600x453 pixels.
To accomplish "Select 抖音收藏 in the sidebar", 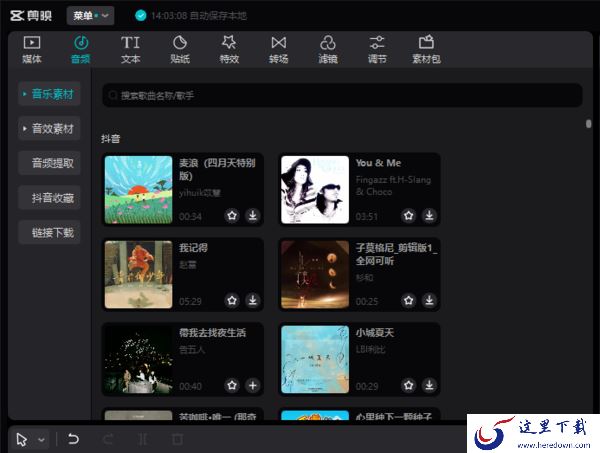I will [49, 198].
